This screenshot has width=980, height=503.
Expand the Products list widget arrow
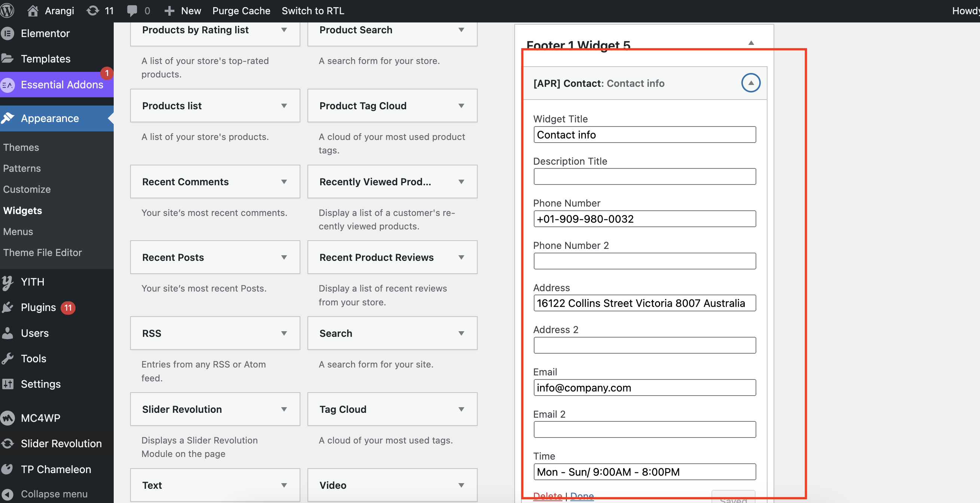click(284, 106)
